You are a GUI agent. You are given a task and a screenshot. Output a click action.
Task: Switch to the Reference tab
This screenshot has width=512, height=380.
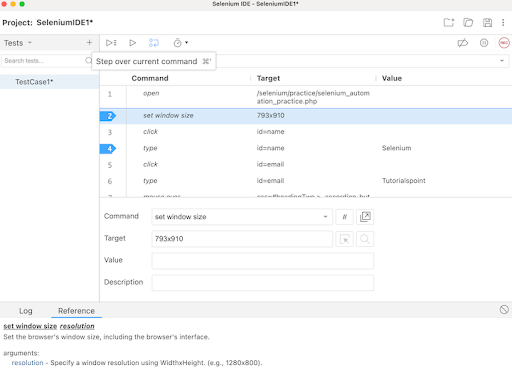tap(76, 311)
